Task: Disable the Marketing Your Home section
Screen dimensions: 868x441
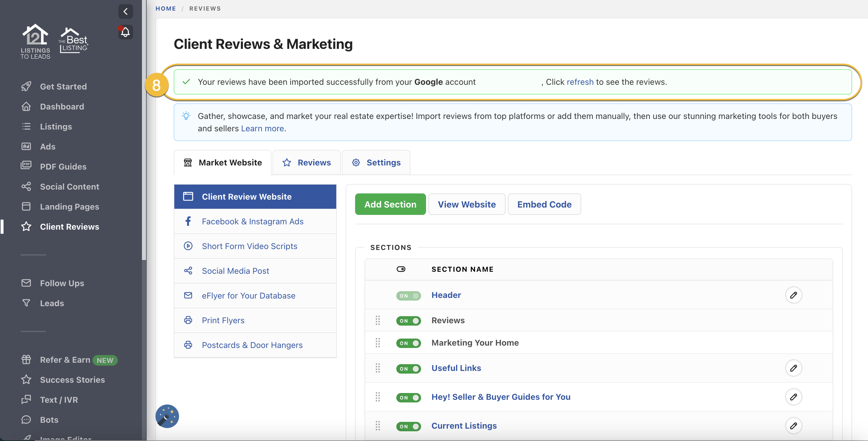Action: tap(408, 343)
